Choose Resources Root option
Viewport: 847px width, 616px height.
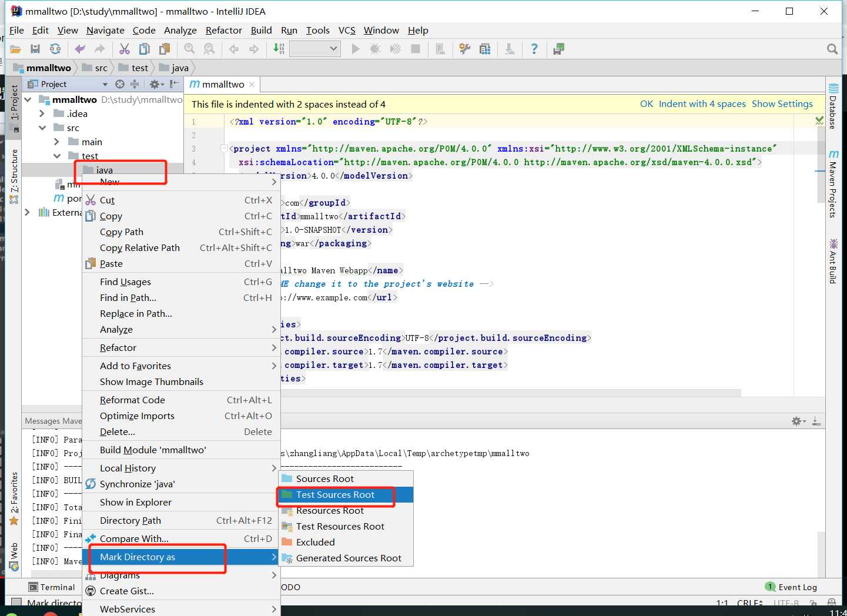tap(346, 511)
